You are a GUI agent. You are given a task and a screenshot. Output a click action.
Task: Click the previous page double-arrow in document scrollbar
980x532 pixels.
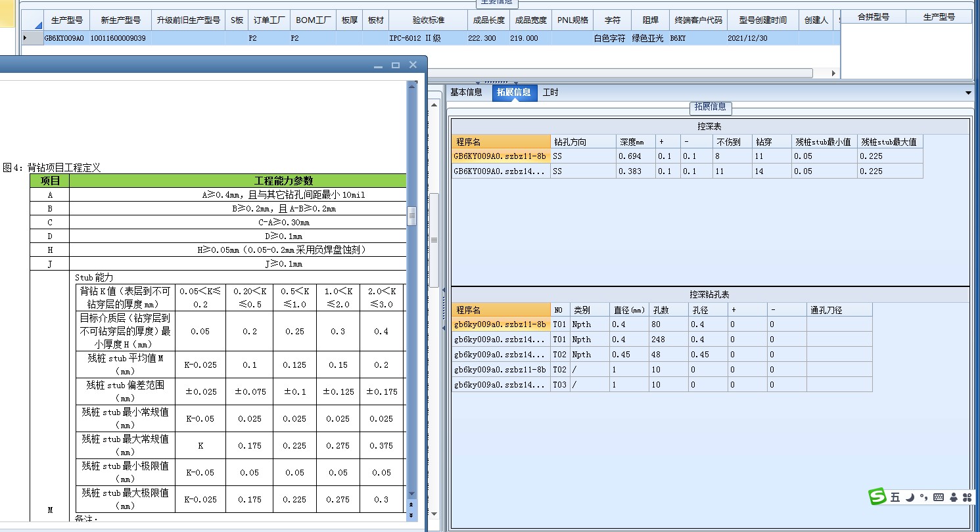412,505
